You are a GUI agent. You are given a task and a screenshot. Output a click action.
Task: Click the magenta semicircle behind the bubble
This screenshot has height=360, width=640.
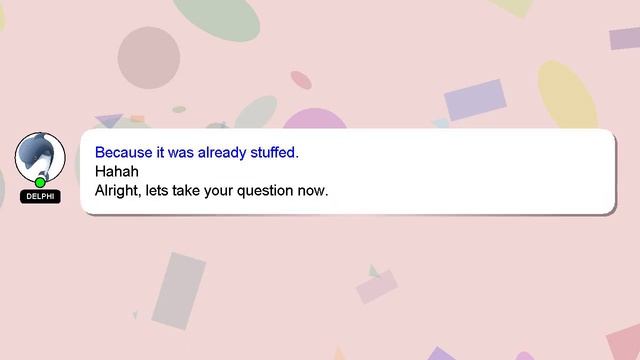[x=315, y=119]
